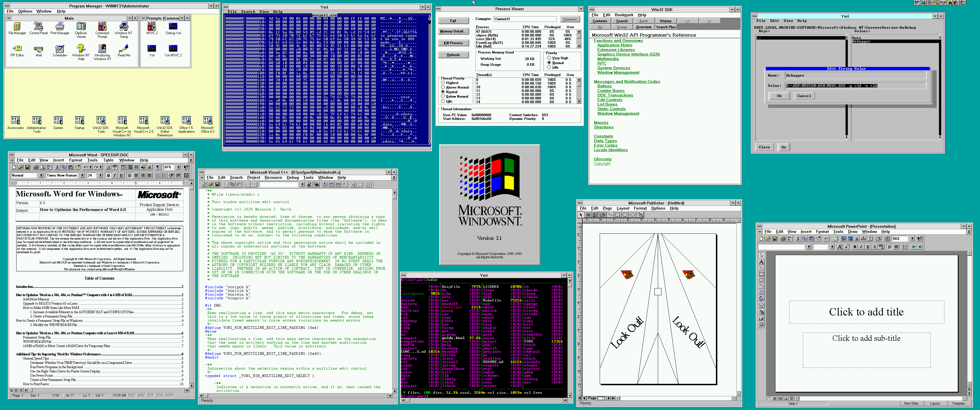Click the Save floppy icon in Visual C++

click(x=217, y=184)
